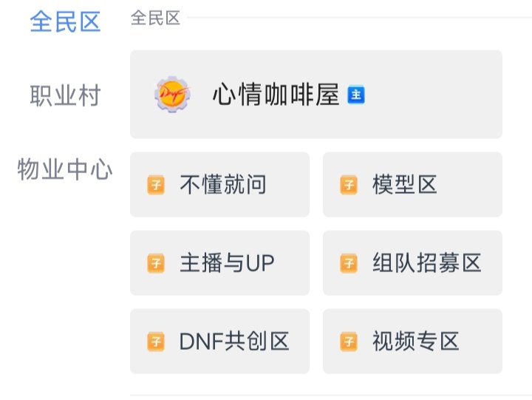Click the orange 子 icon beside 不懂就问
This screenshot has height=400, width=532.
(x=156, y=185)
